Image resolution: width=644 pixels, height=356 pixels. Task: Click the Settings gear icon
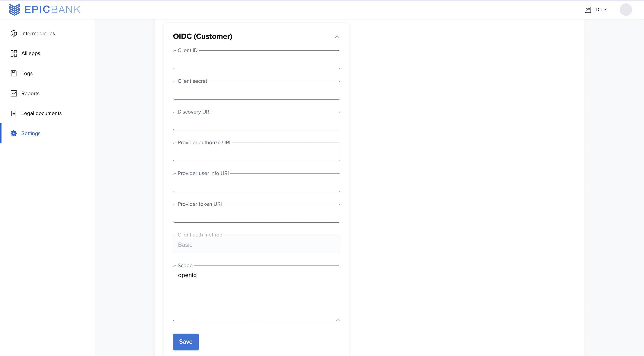(x=13, y=133)
